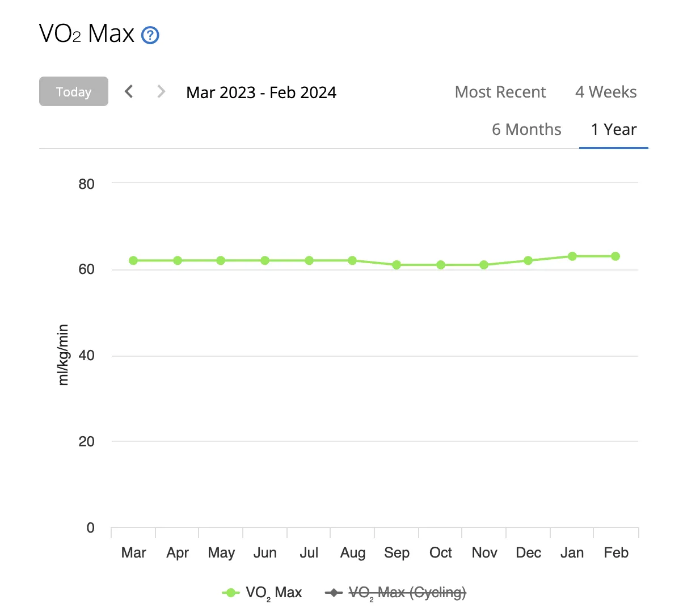Viewport: 700px width, 608px height.
Task: Select the 1 Year tab
Action: click(x=614, y=129)
